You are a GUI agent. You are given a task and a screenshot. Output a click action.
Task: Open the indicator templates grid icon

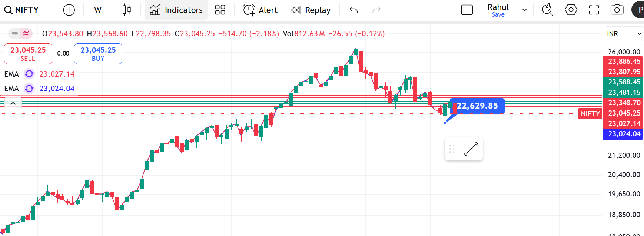pyautogui.click(x=220, y=10)
